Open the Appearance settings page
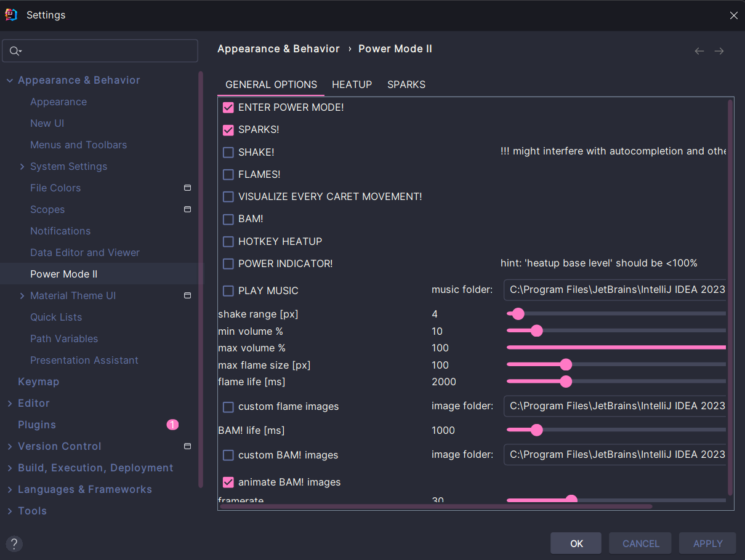Viewport: 745px width, 560px height. click(x=58, y=102)
